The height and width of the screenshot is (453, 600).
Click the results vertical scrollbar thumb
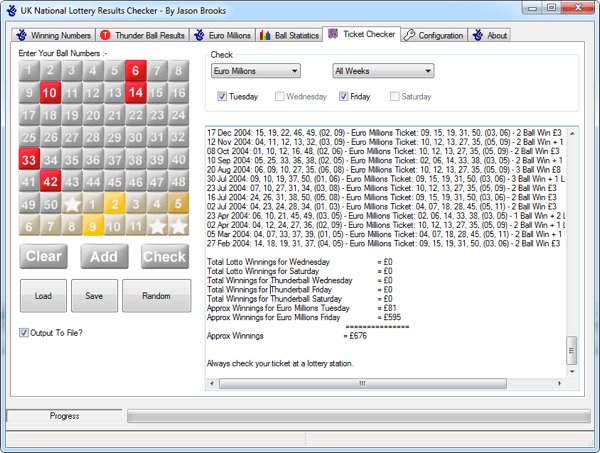click(x=571, y=350)
